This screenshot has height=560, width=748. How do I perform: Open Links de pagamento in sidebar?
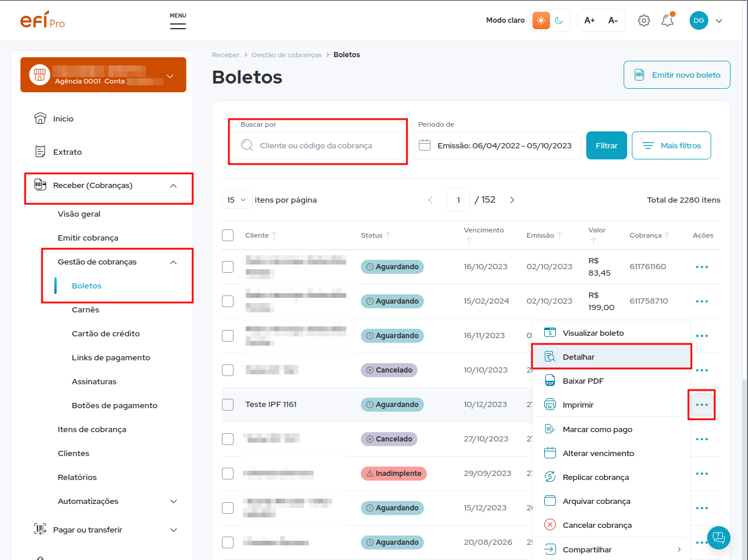[x=111, y=357]
